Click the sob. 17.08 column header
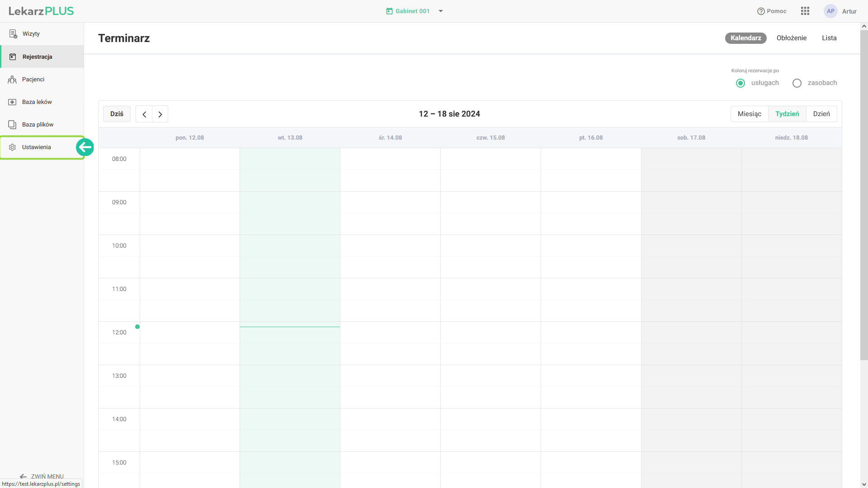 [x=692, y=138]
